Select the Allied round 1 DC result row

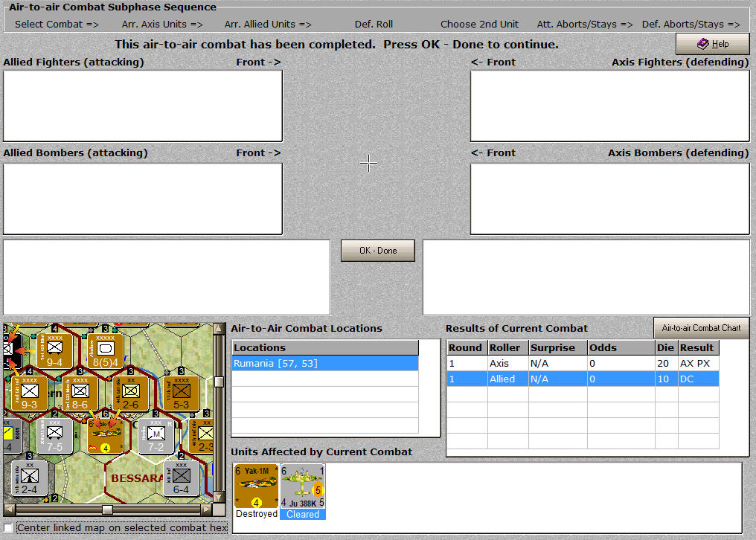click(583, 379)
